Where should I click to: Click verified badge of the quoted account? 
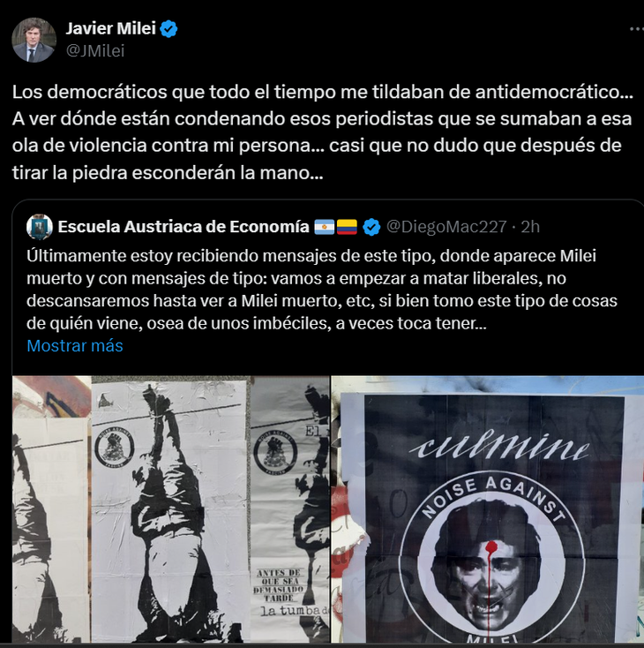coord(371,227)
